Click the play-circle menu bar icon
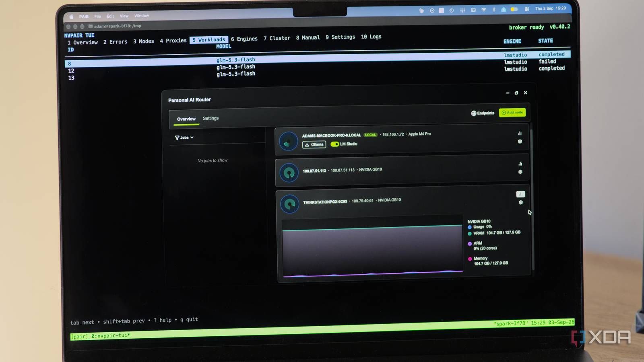The height and width of the screenshot is (362, 644). (432, 11)
